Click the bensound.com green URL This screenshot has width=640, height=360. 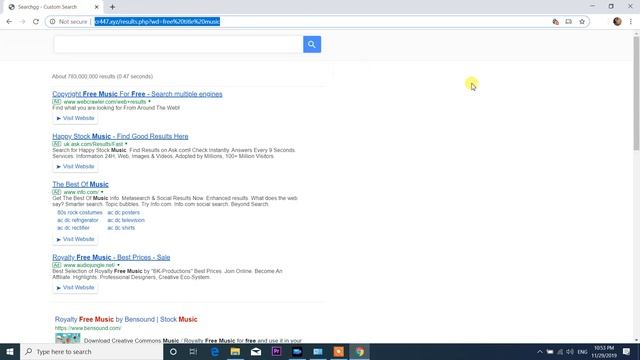pos(88,328)
